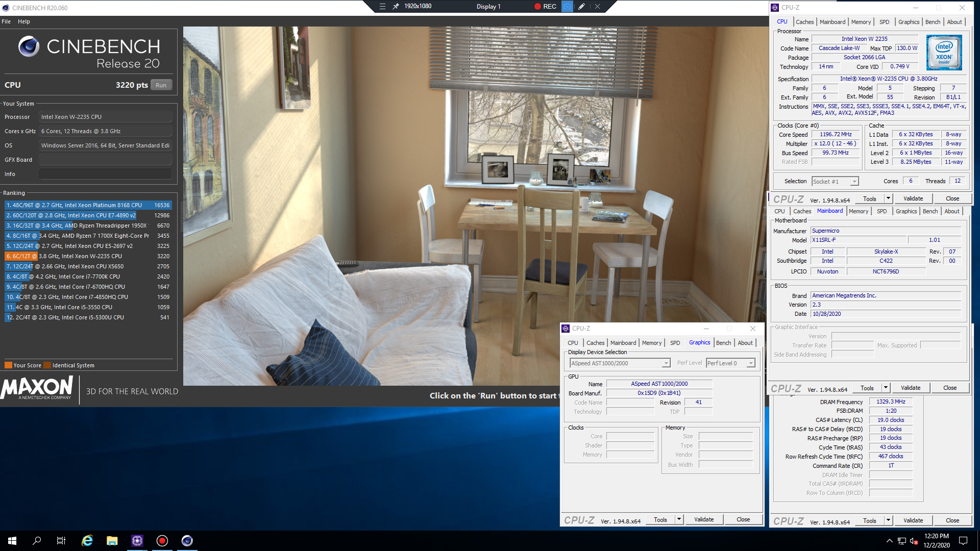Open network status tray icon
Image resolution: width=980 pixels, height=551 pixels.
[x=902, y=541]
